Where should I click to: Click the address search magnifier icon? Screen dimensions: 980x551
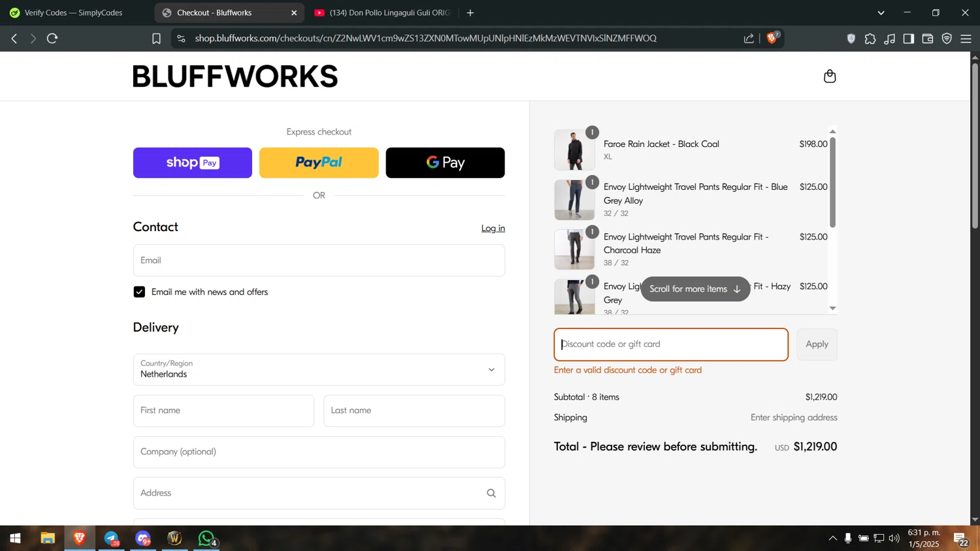coord(491,493)
